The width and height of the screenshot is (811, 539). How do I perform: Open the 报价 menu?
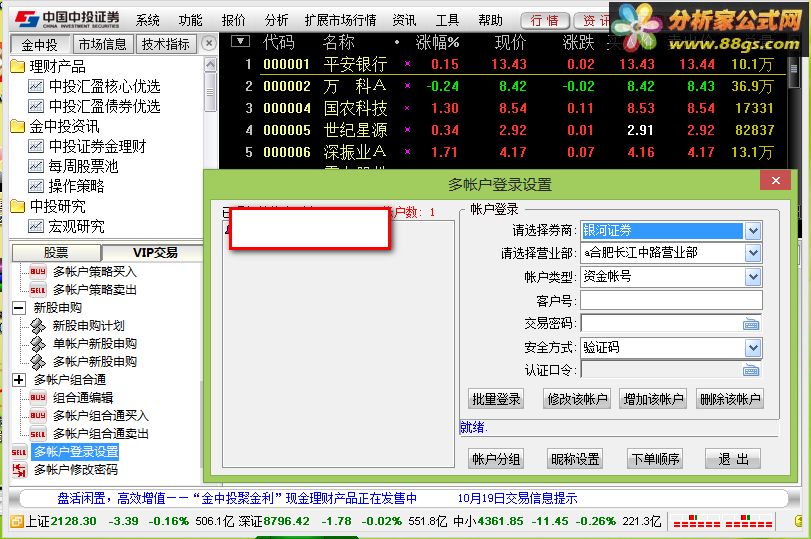[233, 20]
